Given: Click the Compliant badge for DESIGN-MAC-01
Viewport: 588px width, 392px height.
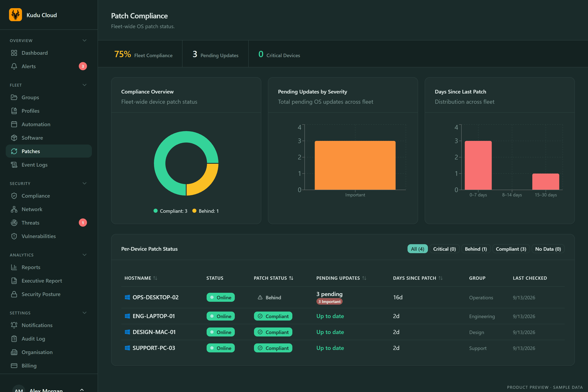Looking at the screenshot, I should [273, 332].
